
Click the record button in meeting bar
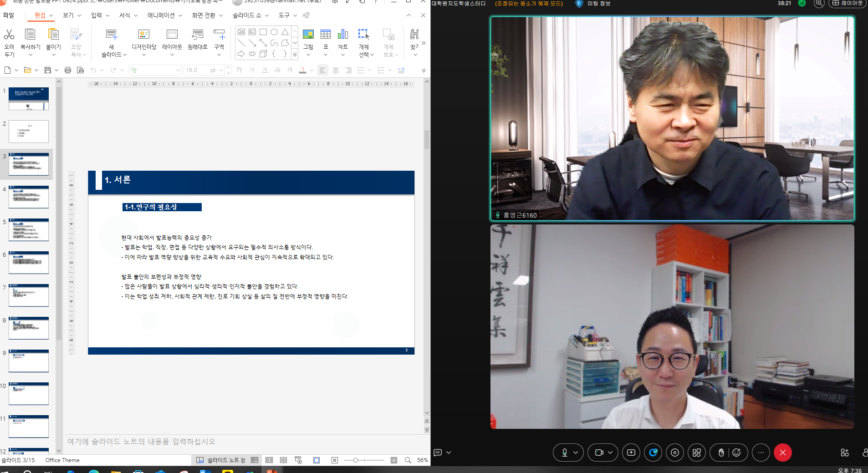(675, 453)
